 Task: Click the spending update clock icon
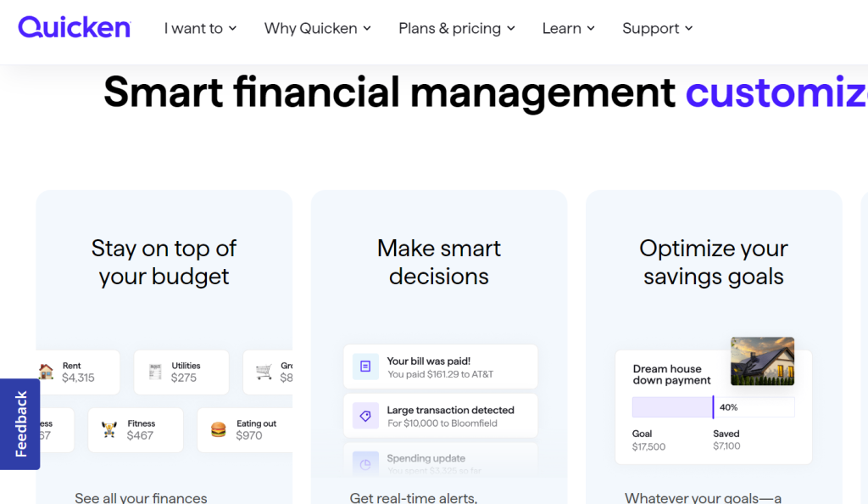point(365,463)
